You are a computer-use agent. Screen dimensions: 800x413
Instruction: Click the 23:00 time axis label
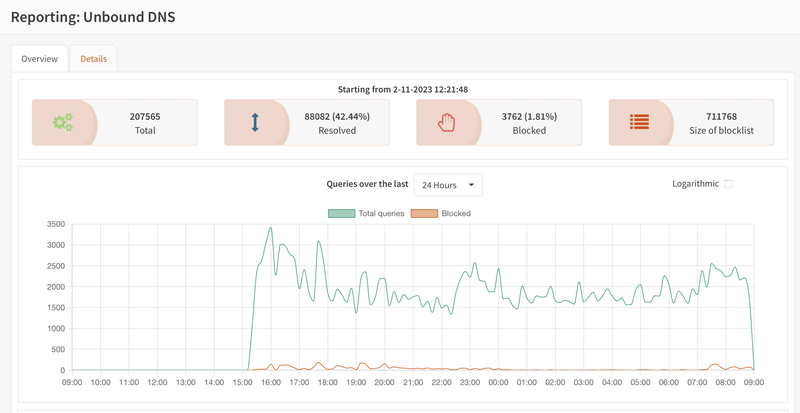coord(470,381)
